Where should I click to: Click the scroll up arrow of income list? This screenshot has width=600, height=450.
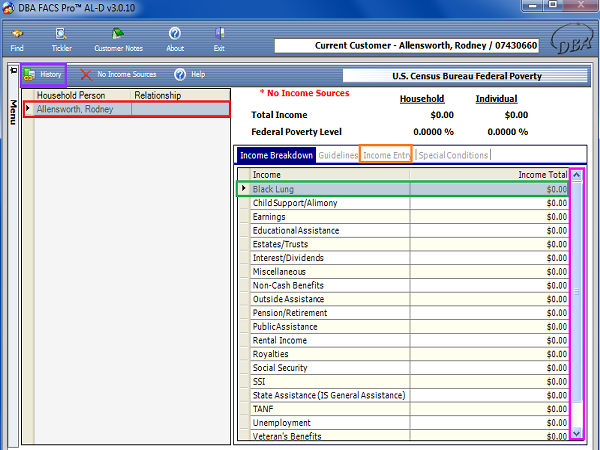(x=577, y=175)
